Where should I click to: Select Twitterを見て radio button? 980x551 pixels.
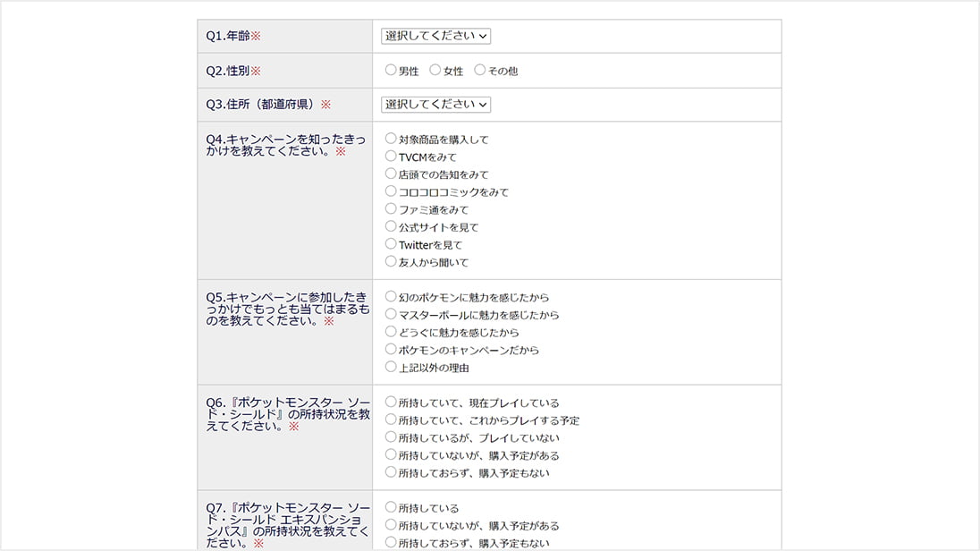pyautogui.click(x=391, y=244)
